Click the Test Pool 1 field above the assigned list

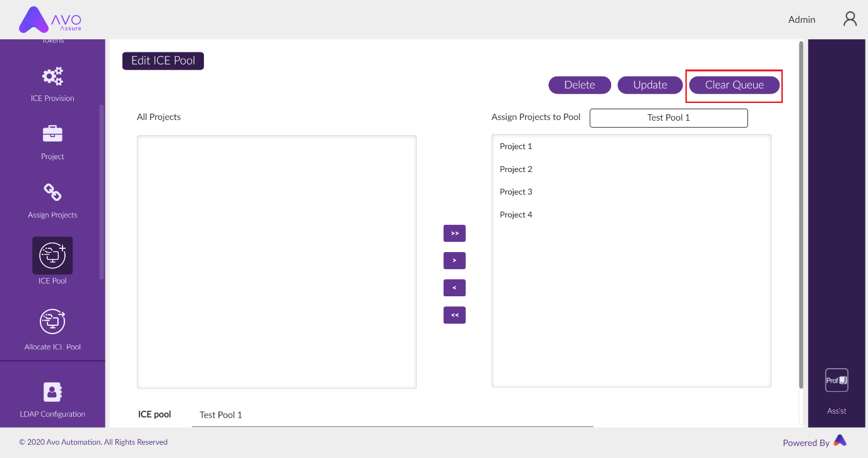tap(669, 118)
